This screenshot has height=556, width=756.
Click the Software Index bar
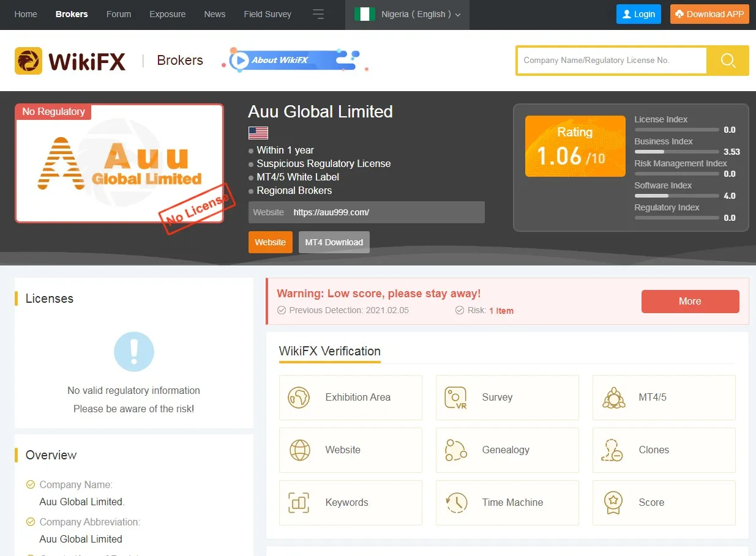676,196
